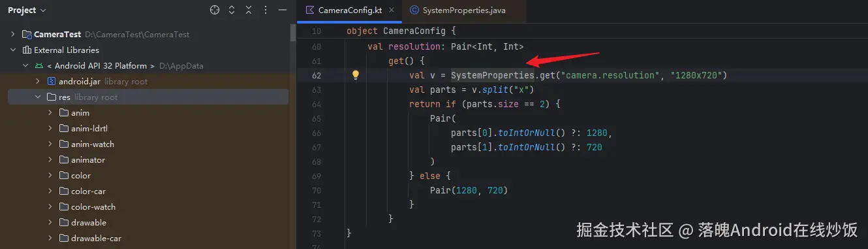Click parts[1].toIntOrNull() on line 67
Viewport: 868px width, 249px height.
pyautogui.click(x=516, y=147)
